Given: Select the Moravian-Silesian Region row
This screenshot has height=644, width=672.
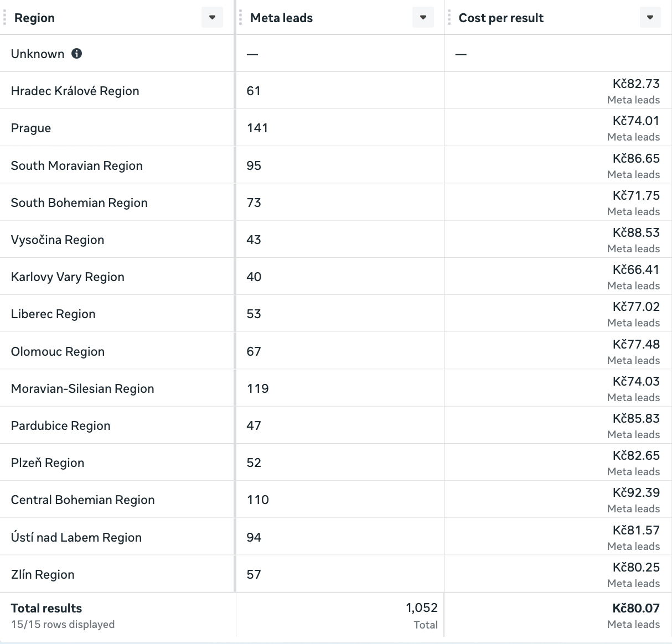Looking at the screenshot, I should click(x=82, y=388).
